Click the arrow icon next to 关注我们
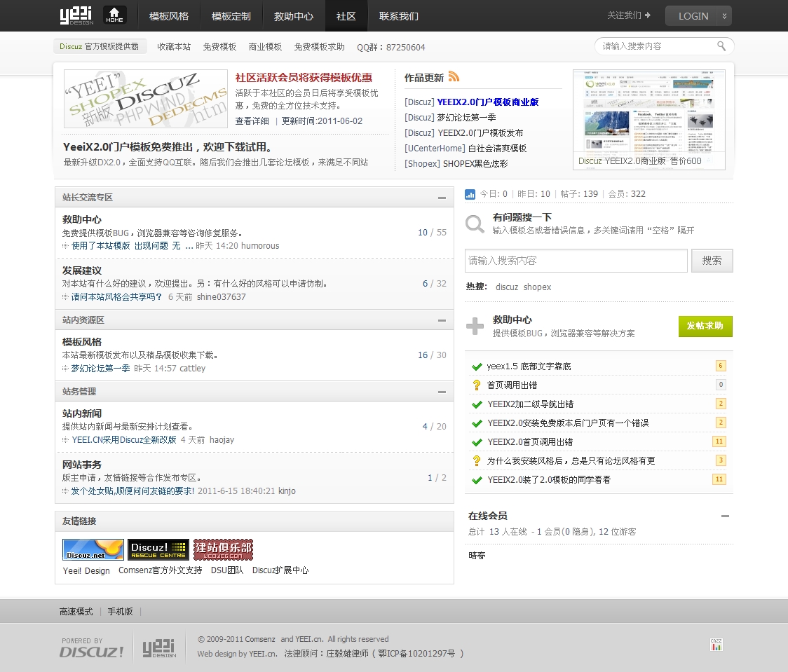 647,15
